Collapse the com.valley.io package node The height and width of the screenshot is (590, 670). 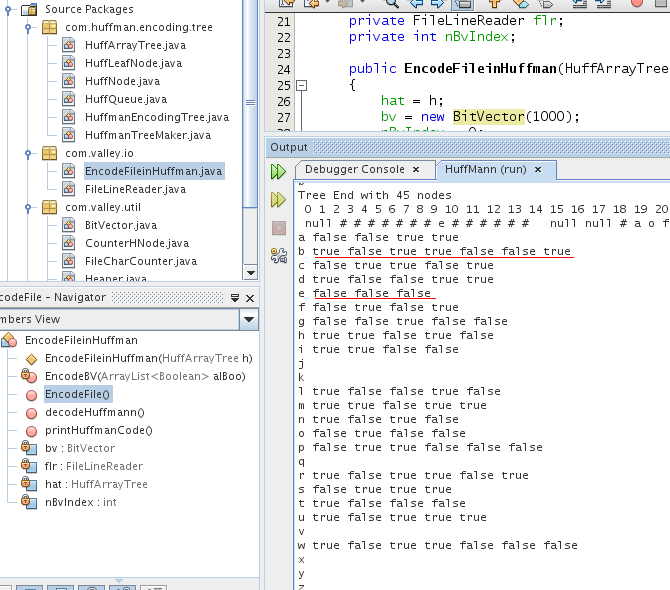[28, 153]
